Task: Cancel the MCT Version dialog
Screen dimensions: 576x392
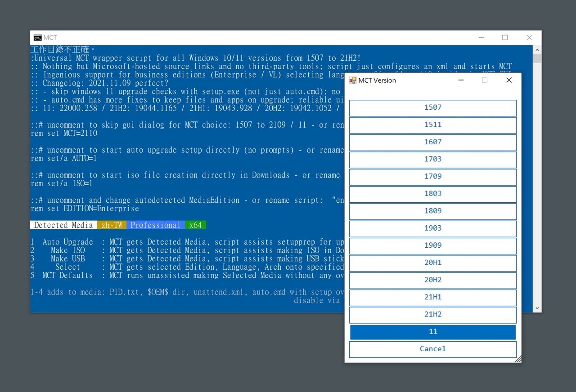Action: 433,349
